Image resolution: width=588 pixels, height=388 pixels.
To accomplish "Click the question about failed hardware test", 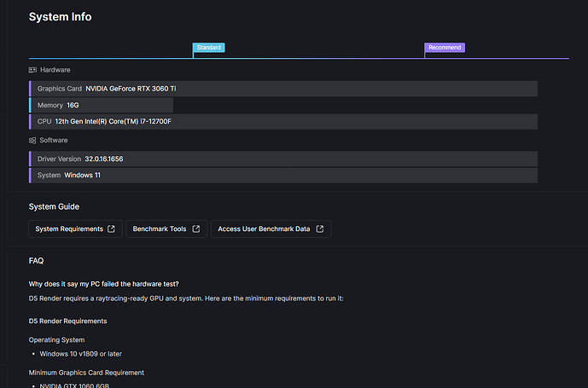I will pyautogui.click(x=103, y=284).
